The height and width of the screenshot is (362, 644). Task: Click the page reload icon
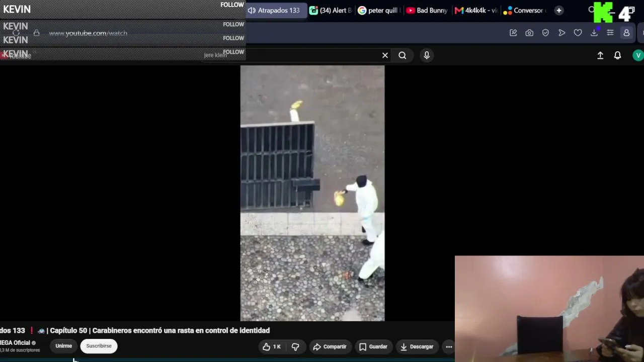click(x=16, y=33)
